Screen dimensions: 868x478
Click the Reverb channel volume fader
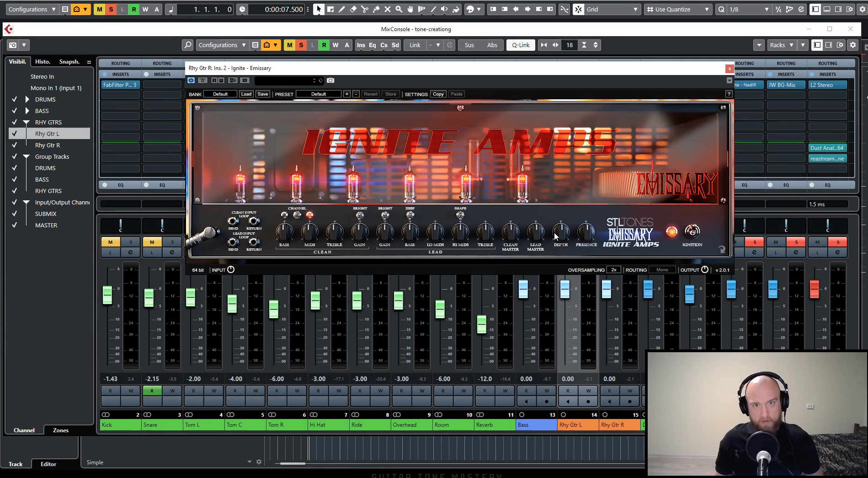tap(481, 324)
